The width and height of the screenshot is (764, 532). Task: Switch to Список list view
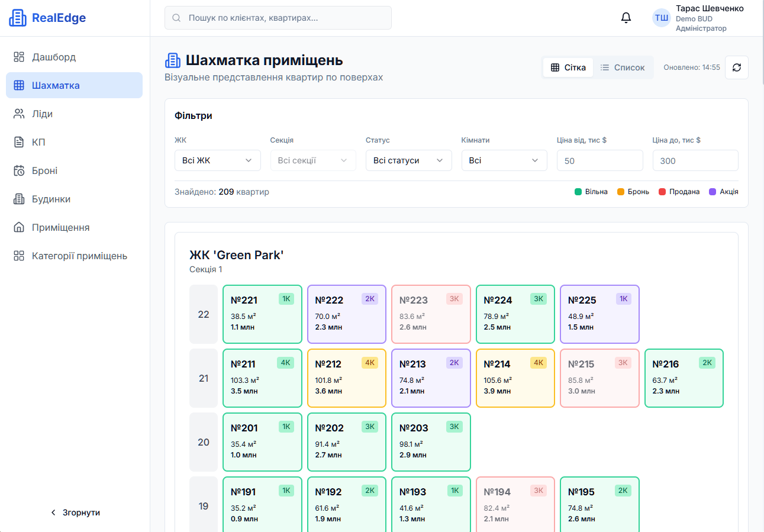(623, 67)
